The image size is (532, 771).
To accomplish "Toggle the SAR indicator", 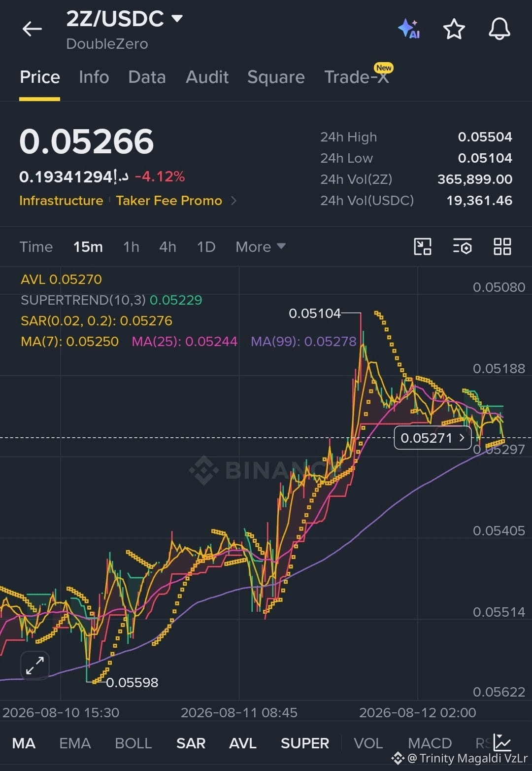I will click(191, 743).
